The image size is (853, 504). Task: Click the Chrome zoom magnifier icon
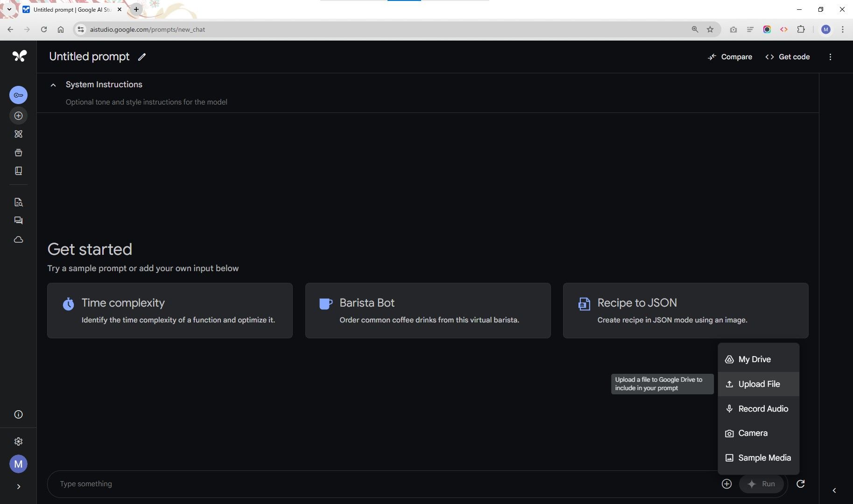click(x=695, y=29)
